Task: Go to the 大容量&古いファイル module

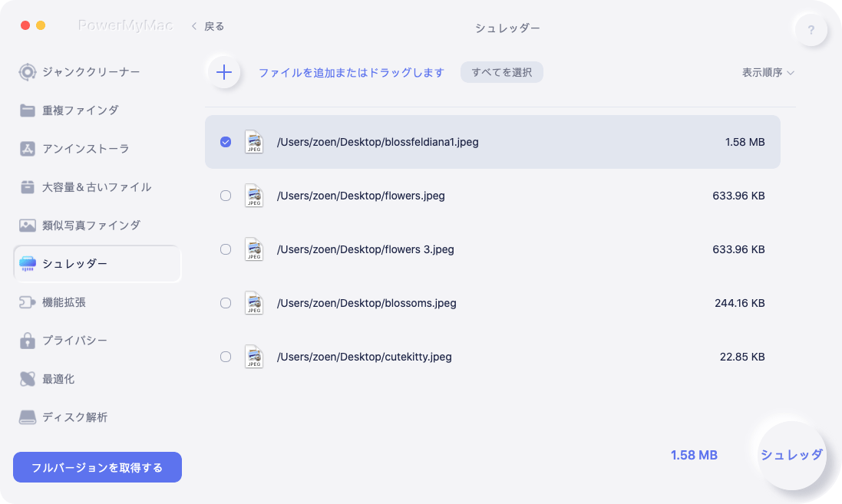Action: tap(97, 186)
